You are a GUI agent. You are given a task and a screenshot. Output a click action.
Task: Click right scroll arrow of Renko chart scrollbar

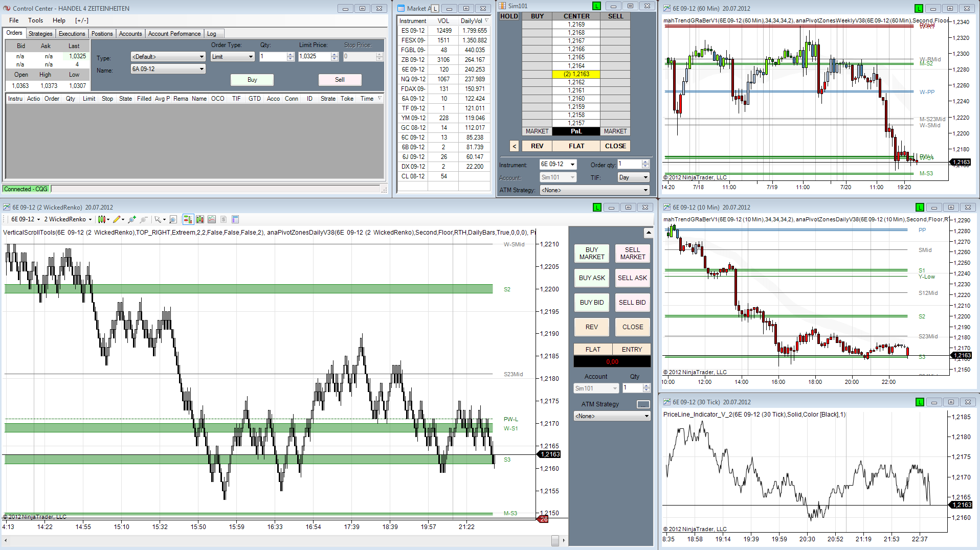coord(564,540)
